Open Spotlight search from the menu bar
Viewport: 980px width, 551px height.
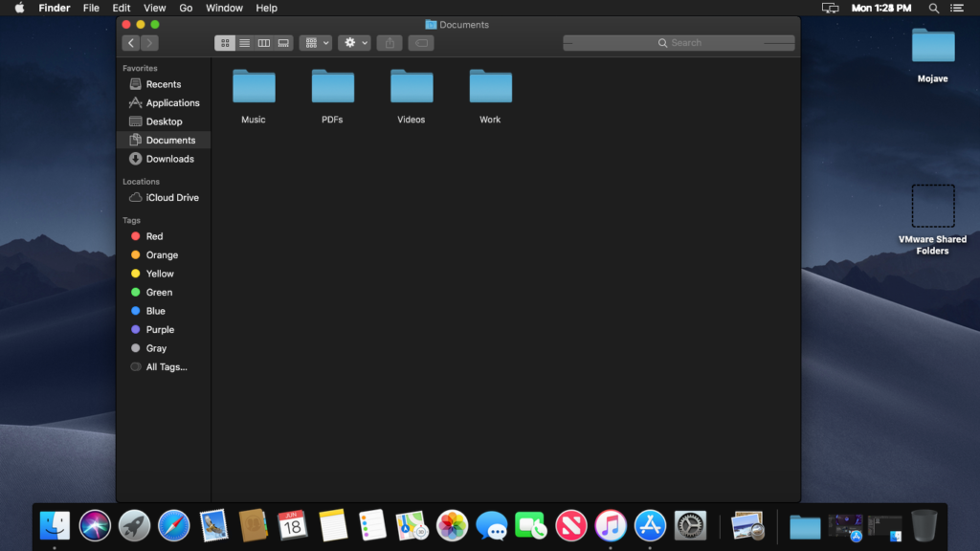point(933,8)
